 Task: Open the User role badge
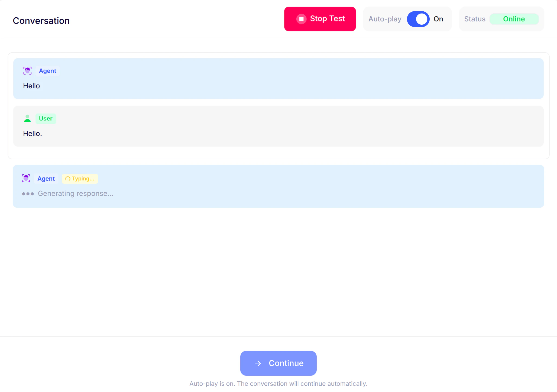pos(46,118)
